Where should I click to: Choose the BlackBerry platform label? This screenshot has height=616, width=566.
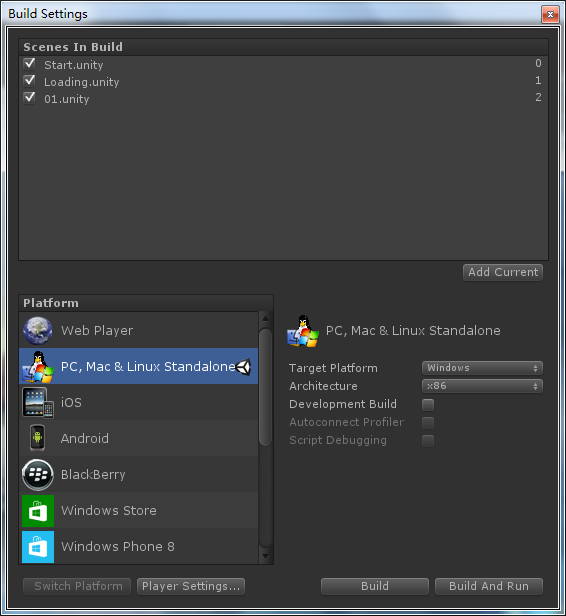(93, 475)
